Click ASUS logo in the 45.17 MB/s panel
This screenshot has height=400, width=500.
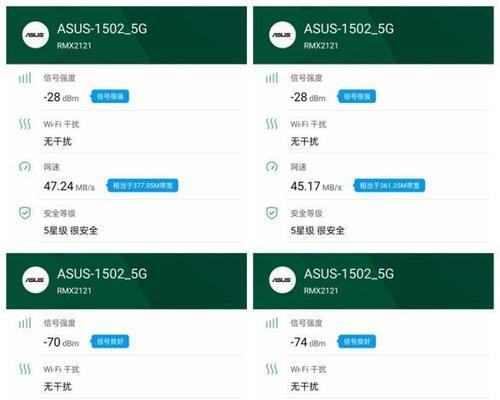(282, 35)
